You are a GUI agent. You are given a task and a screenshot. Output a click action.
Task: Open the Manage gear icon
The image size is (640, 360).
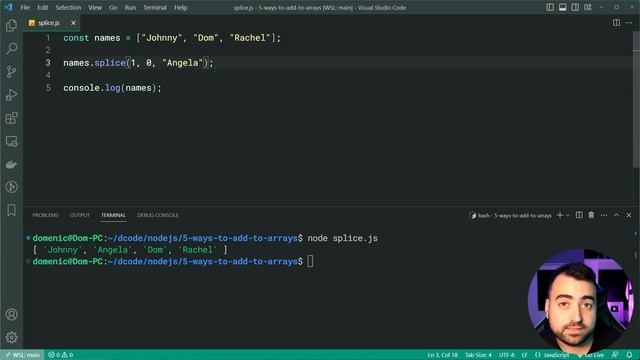click(11, 337)
